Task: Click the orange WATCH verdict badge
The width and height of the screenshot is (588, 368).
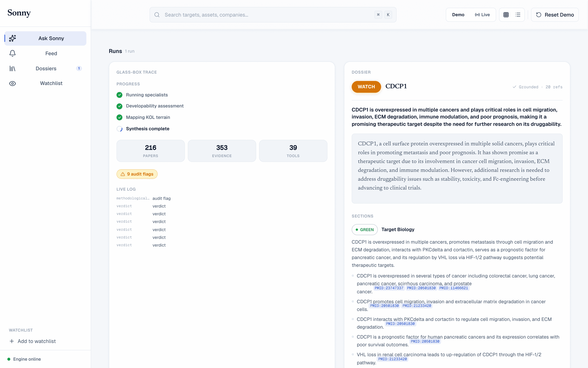Action: tap(366, 87)
